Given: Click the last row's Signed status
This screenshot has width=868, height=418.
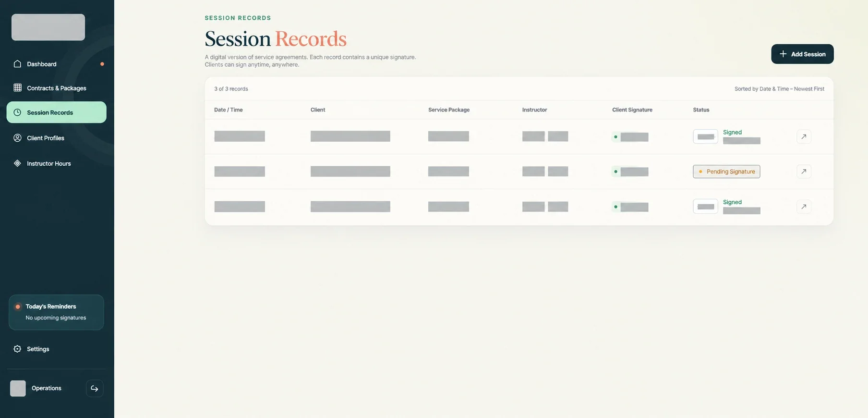Looking at the screenshot, I should 732,202.
